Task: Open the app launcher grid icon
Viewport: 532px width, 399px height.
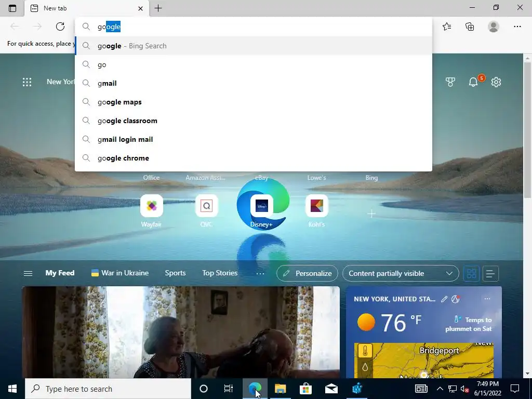Action: [x=27, y=82]
